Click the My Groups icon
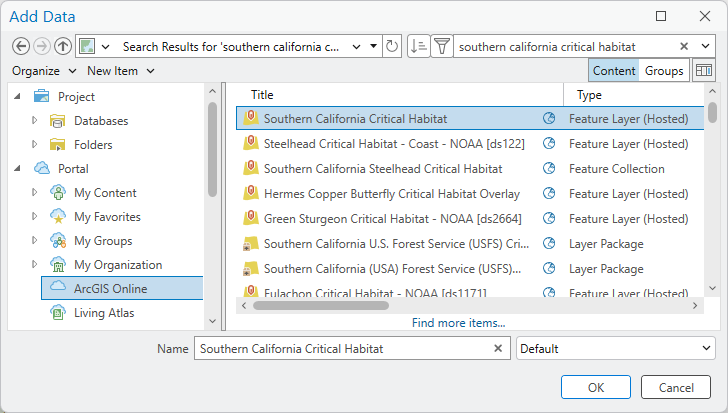The image size is (728, 413). point(58,241)
